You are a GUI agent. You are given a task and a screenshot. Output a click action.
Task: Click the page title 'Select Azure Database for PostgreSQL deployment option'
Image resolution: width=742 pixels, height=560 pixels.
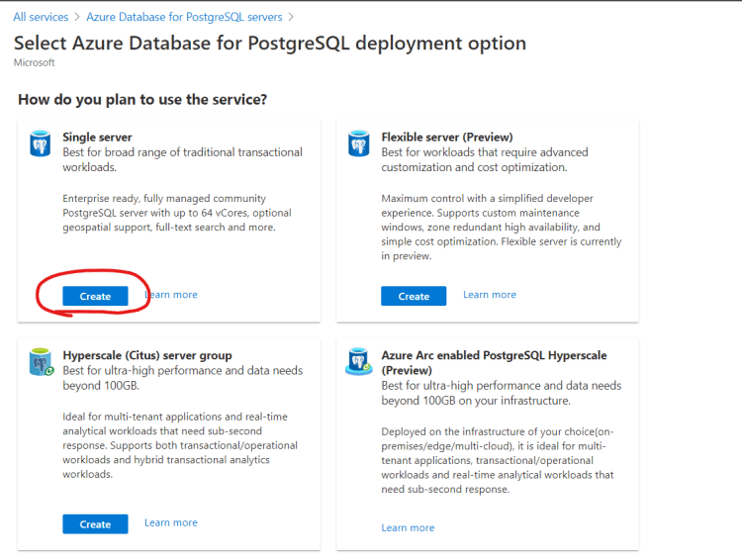click(270, 44)
